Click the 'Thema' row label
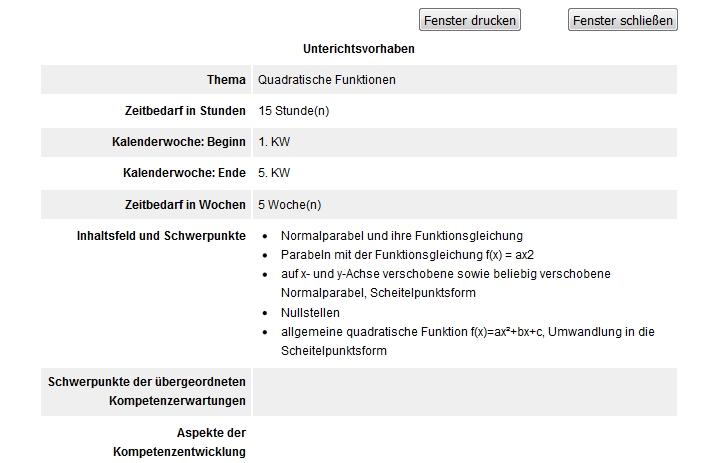This screenshot has width=707, height=463. (x=226, y=80)
